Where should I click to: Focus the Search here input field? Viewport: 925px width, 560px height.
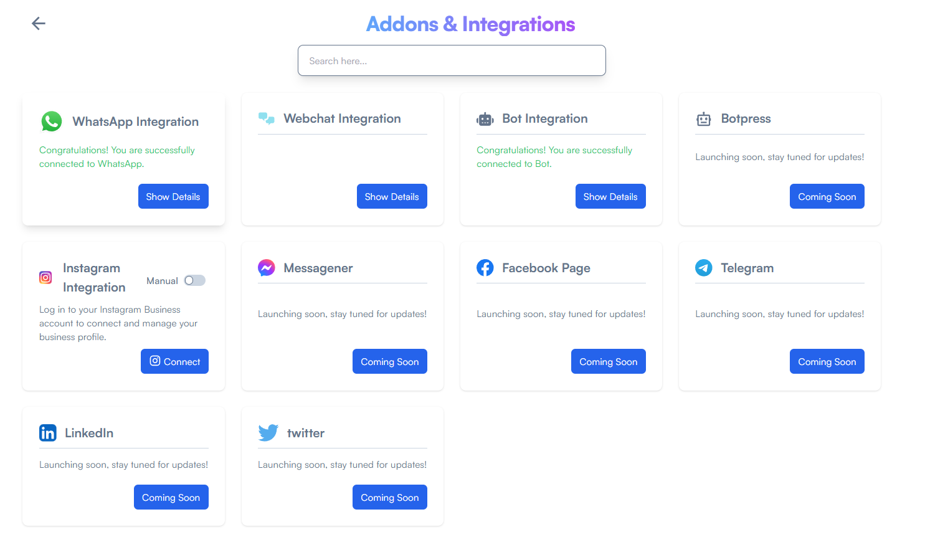click(452, 60)
